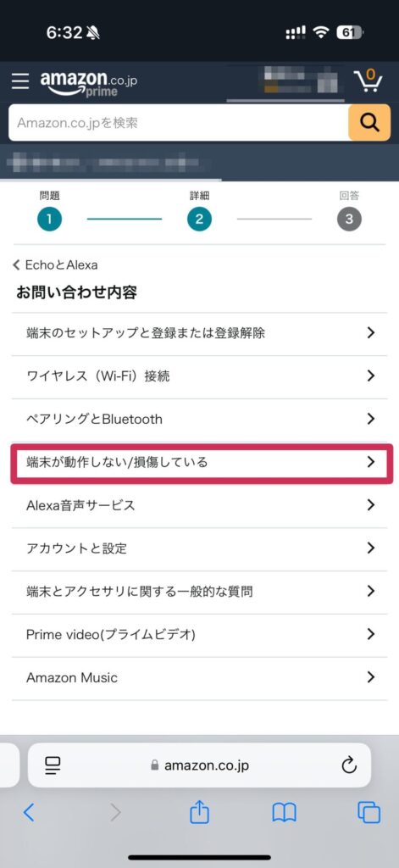This screenshot has height=868, width=399.
Task: Tap the orange search magnifier button
Action: 369,122
